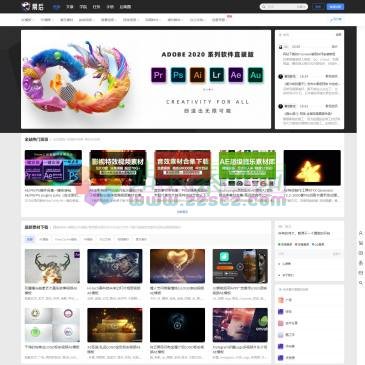Click the magnifier icon in floating right bar

point(361,283)
